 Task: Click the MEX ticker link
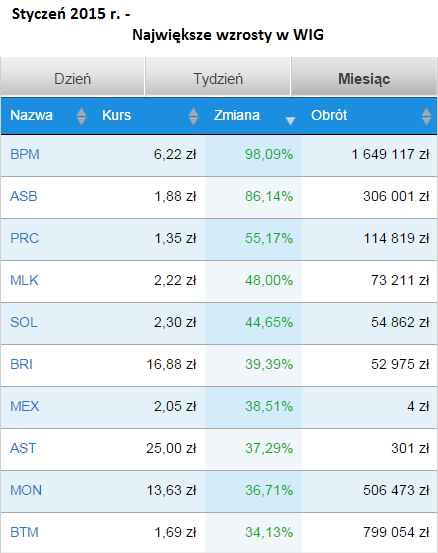pyautogui.click(x=25, y=406)
